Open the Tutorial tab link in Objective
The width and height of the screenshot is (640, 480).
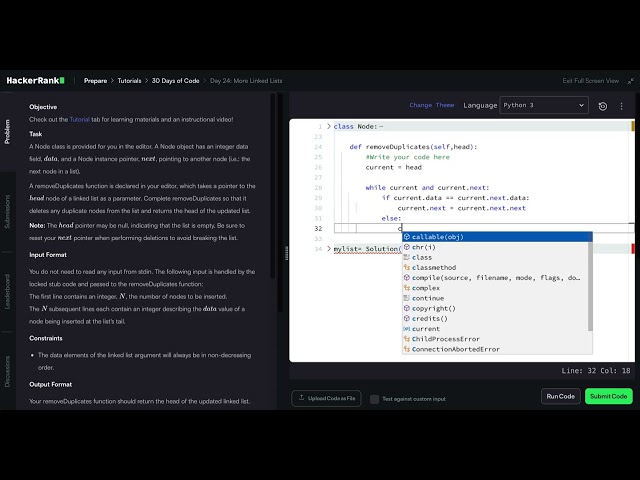tap(80, 120)
